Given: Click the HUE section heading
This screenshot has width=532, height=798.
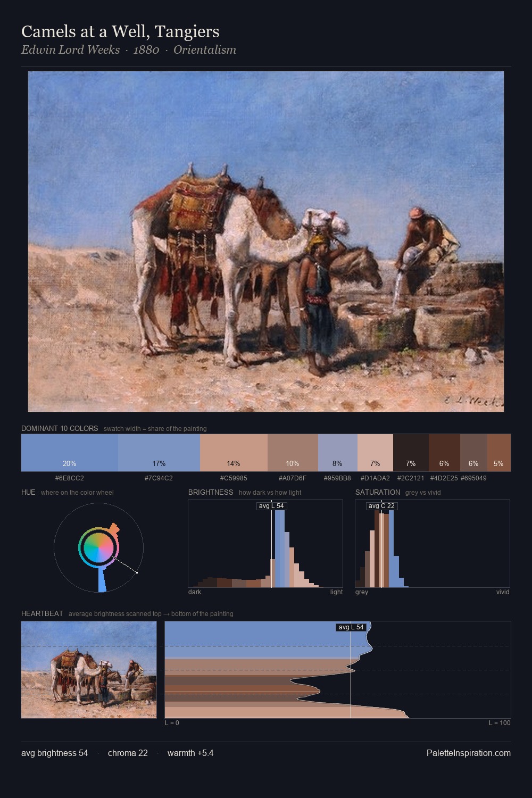Looking at the screenshot, I should tap(28, 492).
